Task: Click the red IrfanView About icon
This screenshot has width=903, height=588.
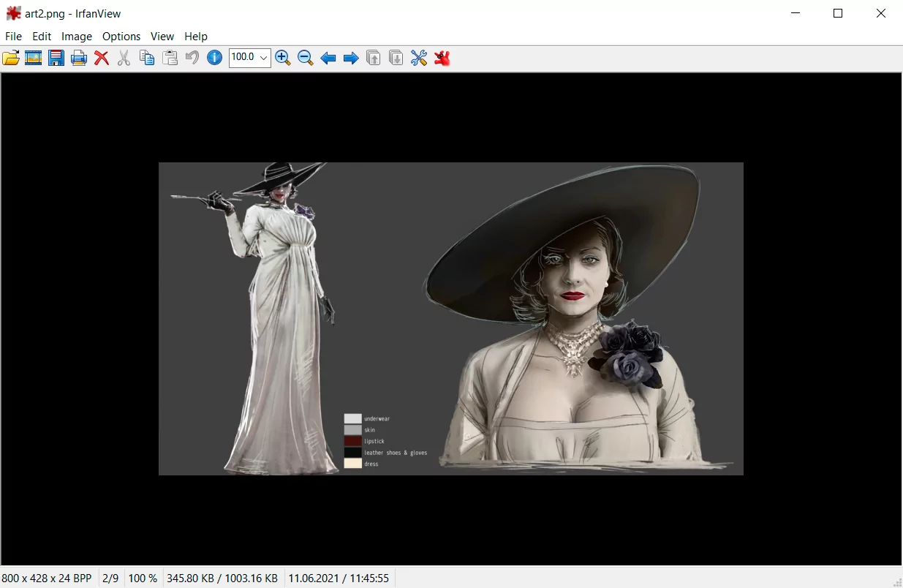Action: [x=442, y=58]
